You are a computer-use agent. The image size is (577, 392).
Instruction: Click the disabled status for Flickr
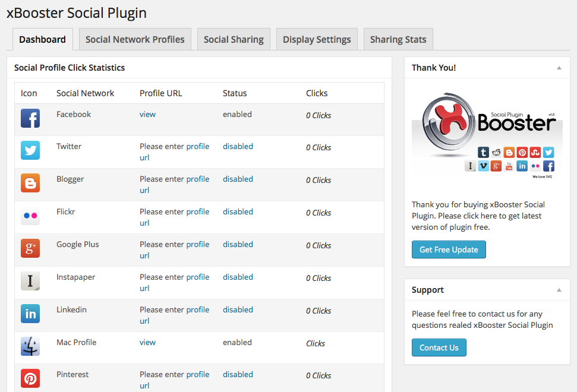pos(238,212)
